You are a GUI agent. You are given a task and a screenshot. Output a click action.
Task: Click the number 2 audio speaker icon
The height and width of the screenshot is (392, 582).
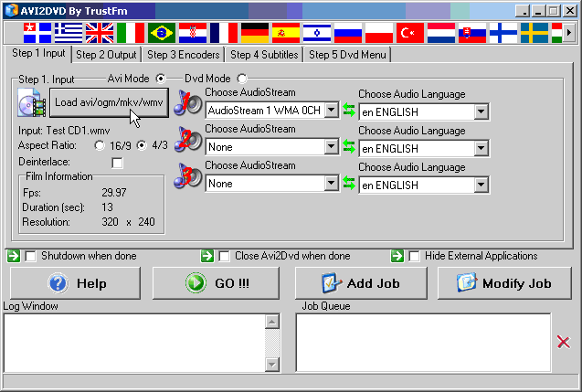coord(188,140)
